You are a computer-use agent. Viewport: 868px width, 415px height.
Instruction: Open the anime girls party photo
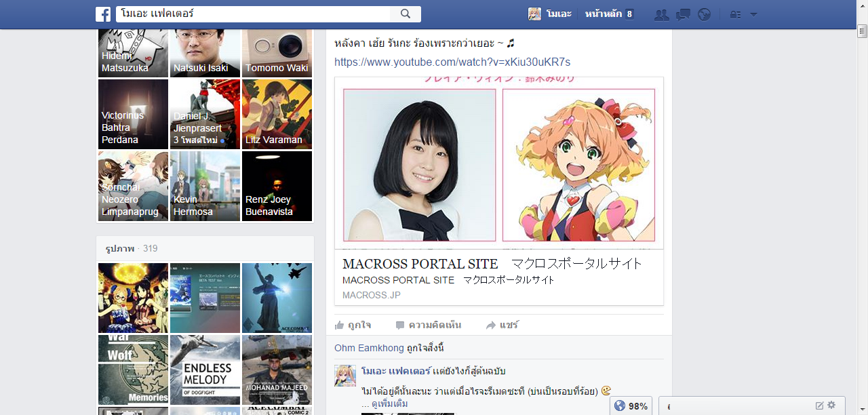coord(133,298)
